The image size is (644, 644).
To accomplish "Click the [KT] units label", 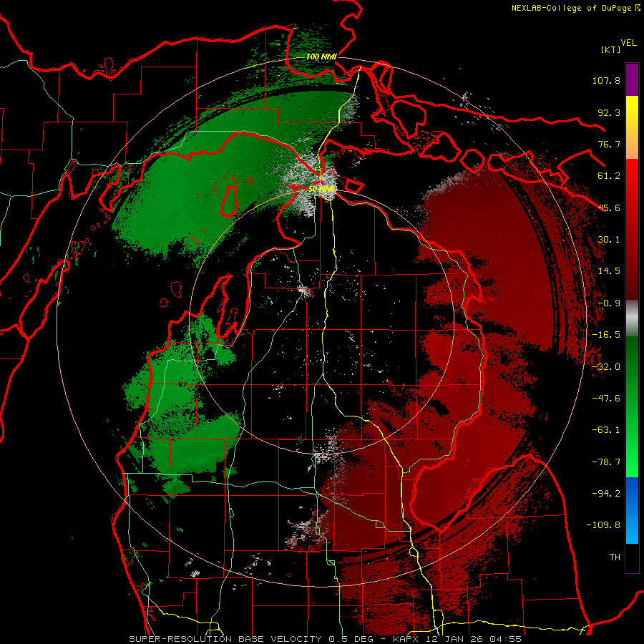I will (610, 49).
